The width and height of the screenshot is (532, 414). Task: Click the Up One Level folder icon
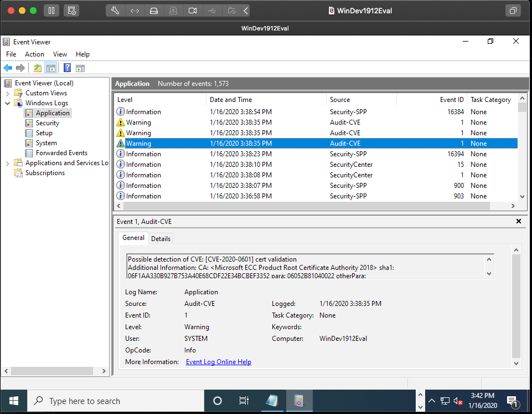coord(37,68)
